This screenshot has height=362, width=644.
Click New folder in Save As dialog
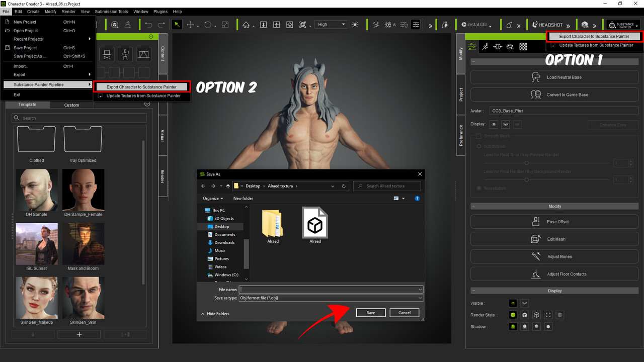coord(243,199)
